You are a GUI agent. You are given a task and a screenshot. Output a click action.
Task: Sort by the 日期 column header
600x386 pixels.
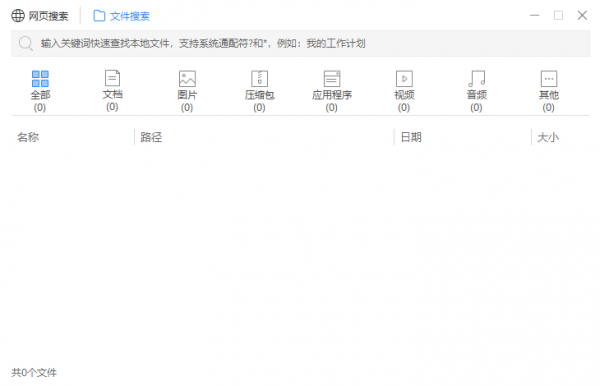pyautogui.click(x=411, y=137)
